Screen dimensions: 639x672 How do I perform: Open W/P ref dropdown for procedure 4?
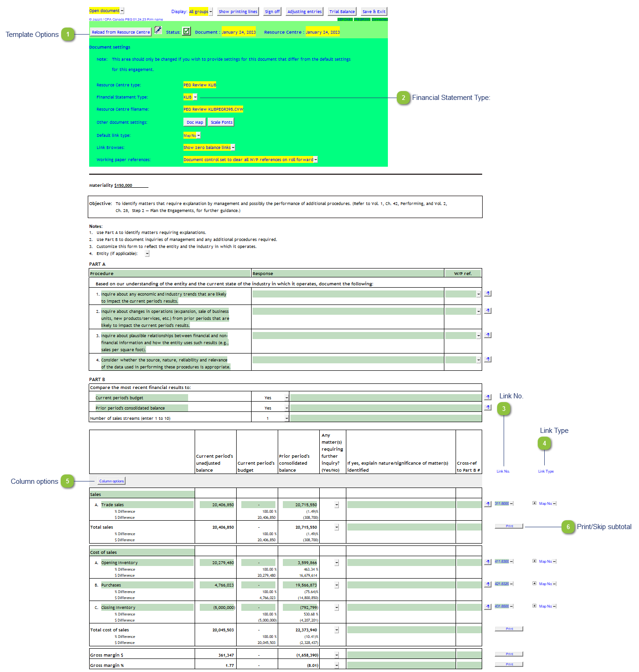point(478,360)
